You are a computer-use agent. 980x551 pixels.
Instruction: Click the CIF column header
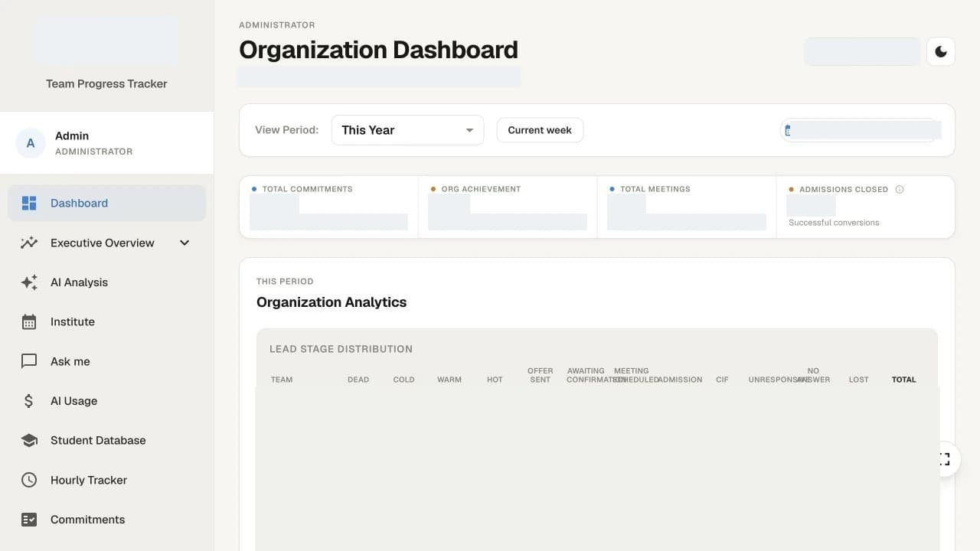(x=722, y=380)
